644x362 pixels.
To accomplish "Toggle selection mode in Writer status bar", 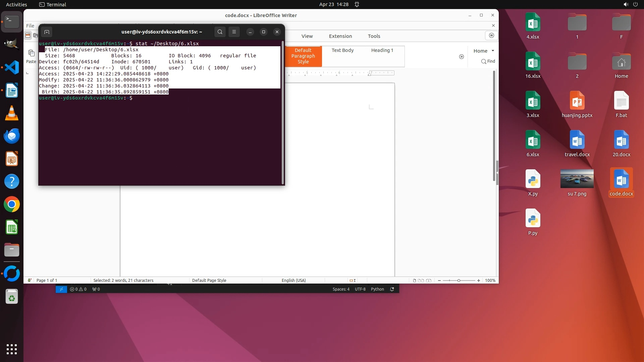I will click(353, 281).
